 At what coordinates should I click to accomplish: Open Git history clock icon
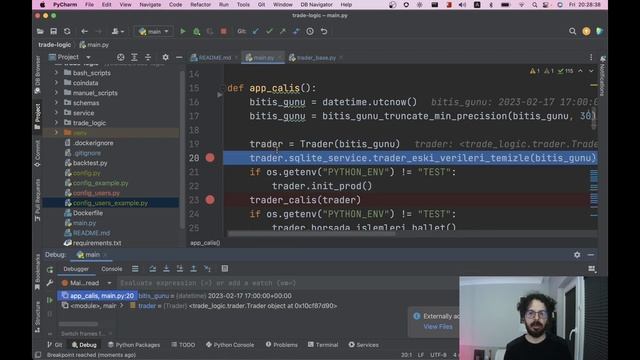coord(310,31)
